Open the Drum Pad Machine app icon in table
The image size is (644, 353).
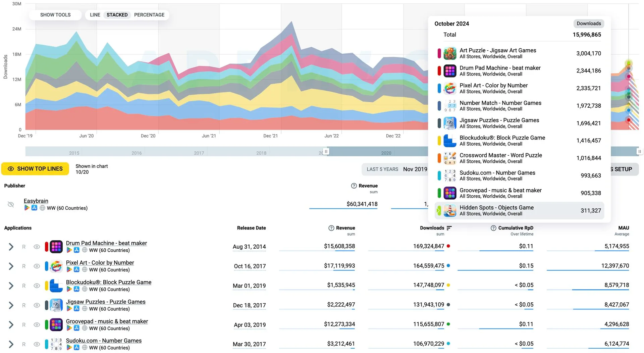(56, 247)
